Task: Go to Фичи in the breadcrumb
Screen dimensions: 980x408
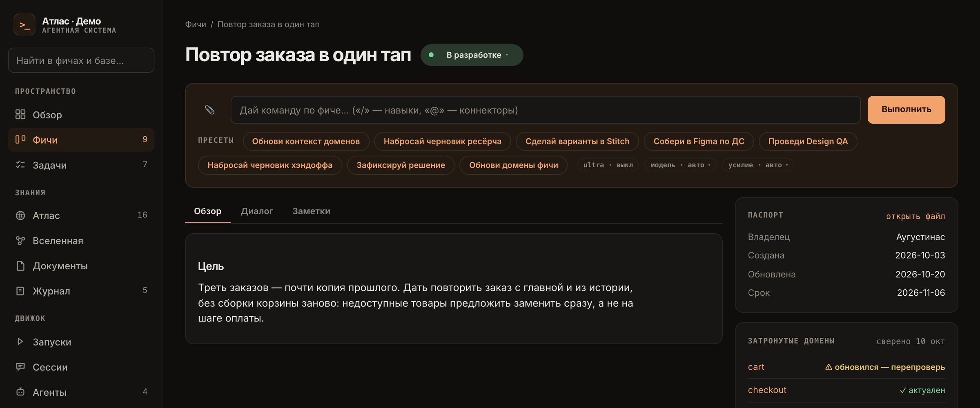Action: click(x=196, y=24)
